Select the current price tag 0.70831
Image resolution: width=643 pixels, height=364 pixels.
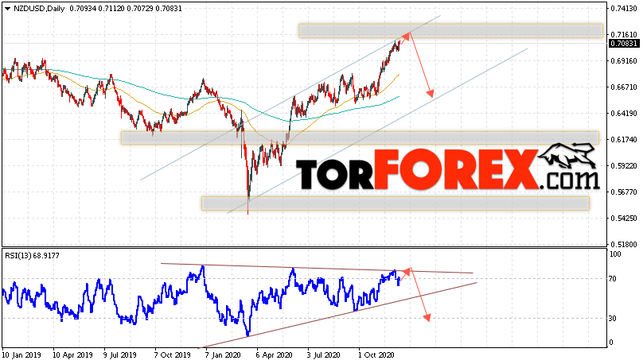click(624, 44)
